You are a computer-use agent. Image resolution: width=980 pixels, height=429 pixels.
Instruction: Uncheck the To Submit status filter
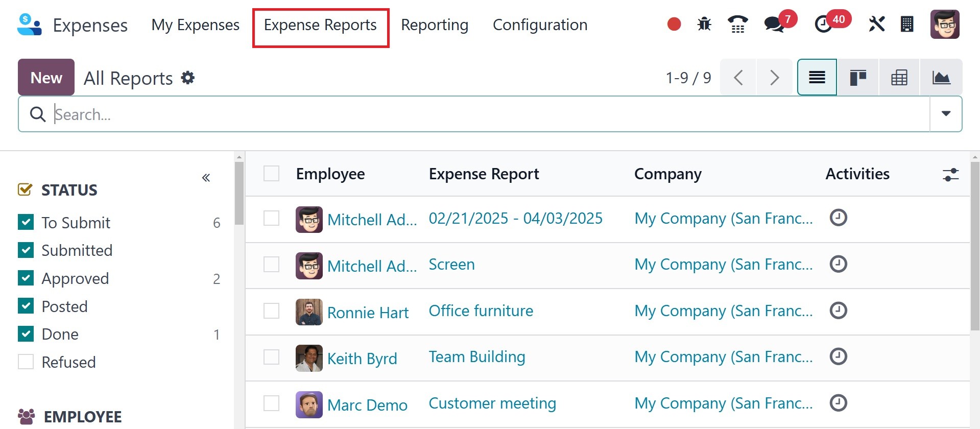coord(26,222)
